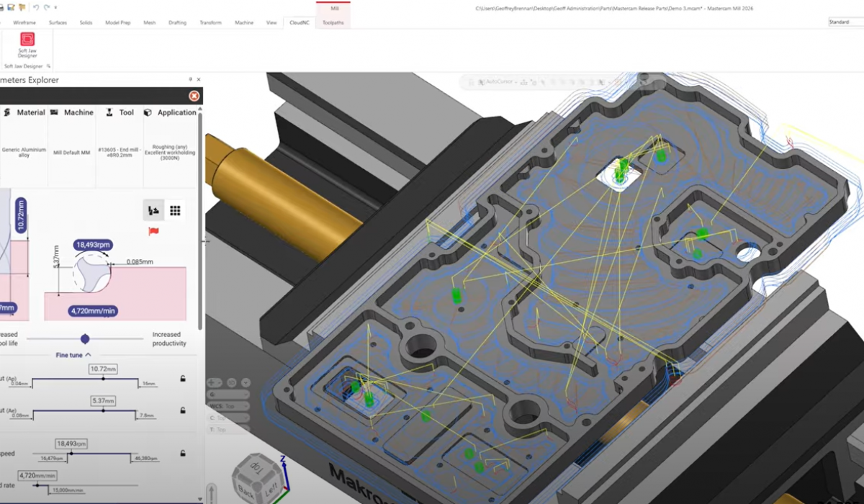
Task: Collapse the Fine tune section
Action: 73,355
